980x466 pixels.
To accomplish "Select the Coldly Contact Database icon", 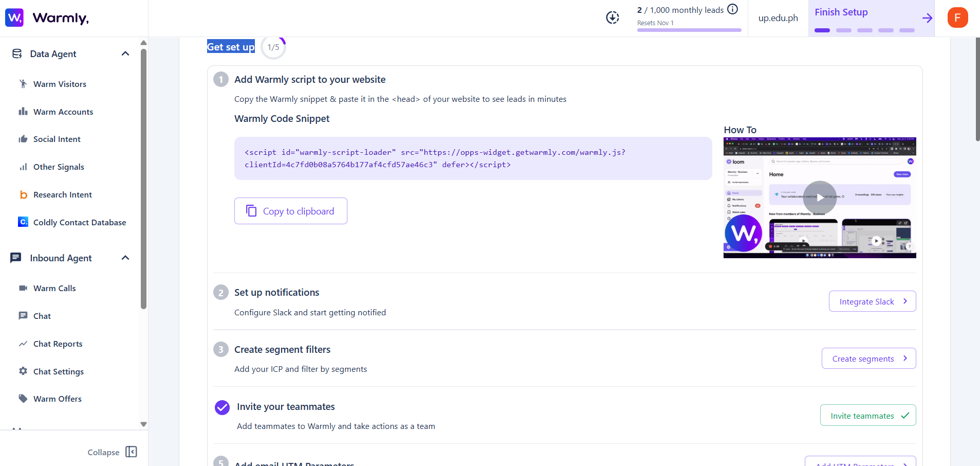I will (23, 222).
